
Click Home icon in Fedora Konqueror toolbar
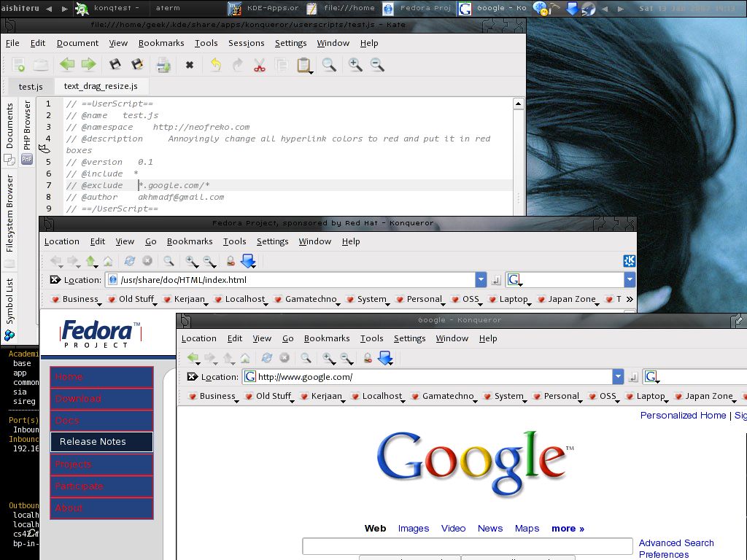pos(108,261)
